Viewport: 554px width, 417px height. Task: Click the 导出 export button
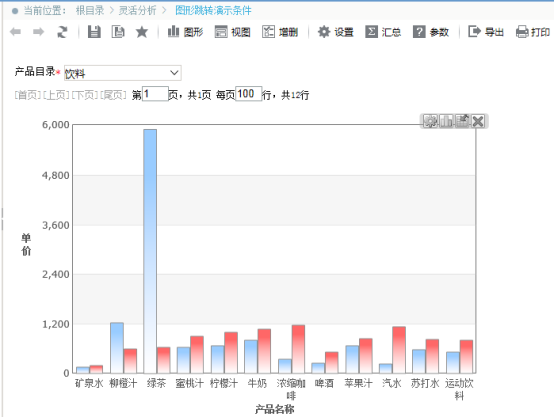(486, 32)
